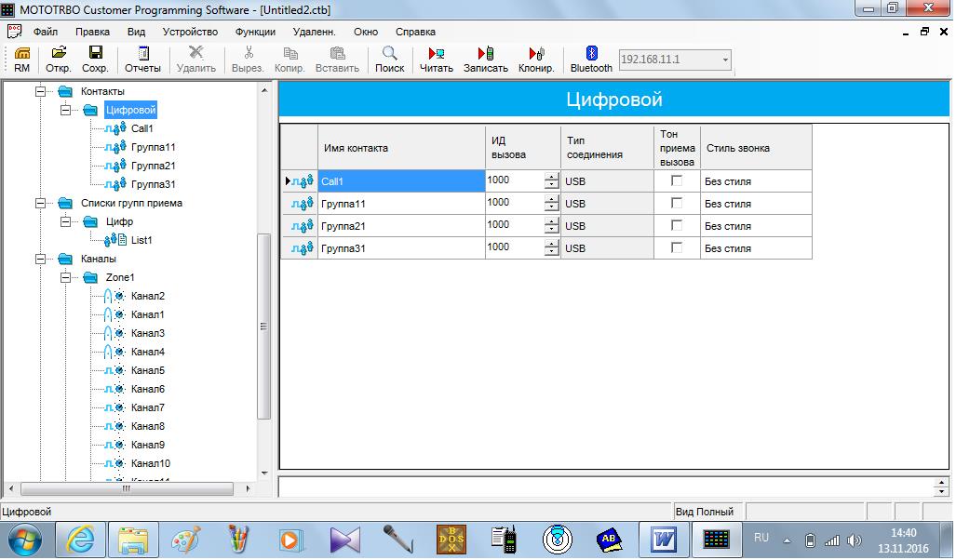Image resolution: width=956 pixels, height=560 pixels.
Task: Open the Окно menu
Action: (366, 32)
